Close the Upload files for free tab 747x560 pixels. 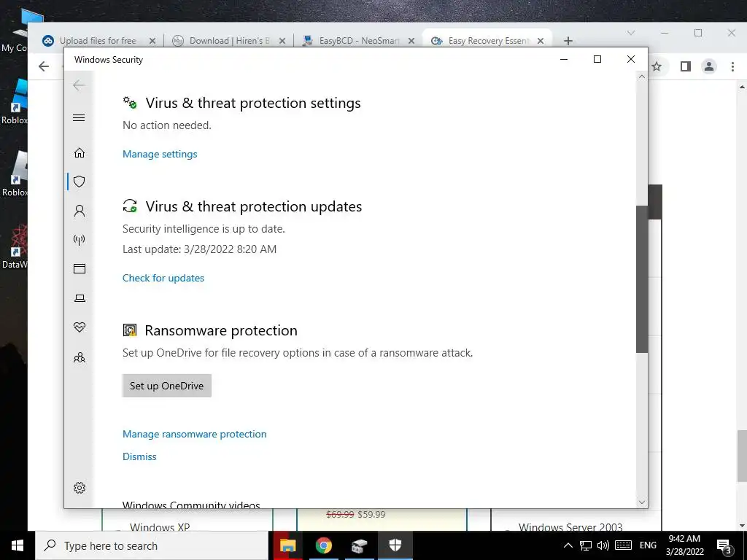tap(152, 41)
